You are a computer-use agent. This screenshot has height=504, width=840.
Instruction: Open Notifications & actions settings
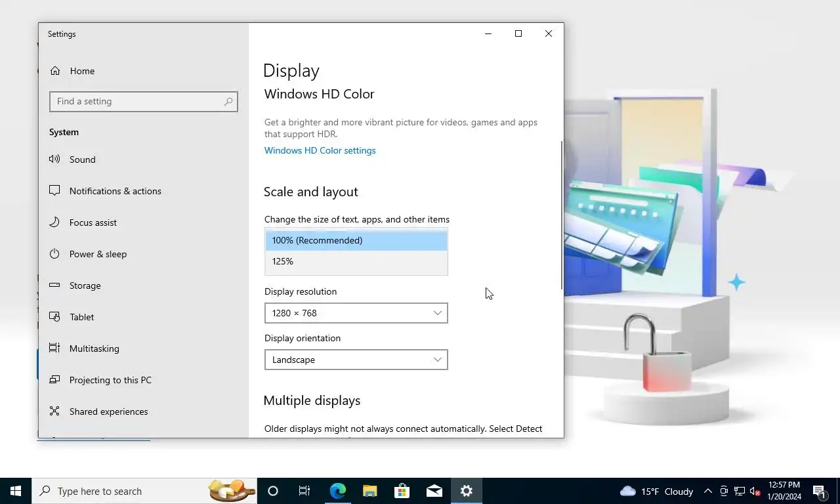pos(143,191)
